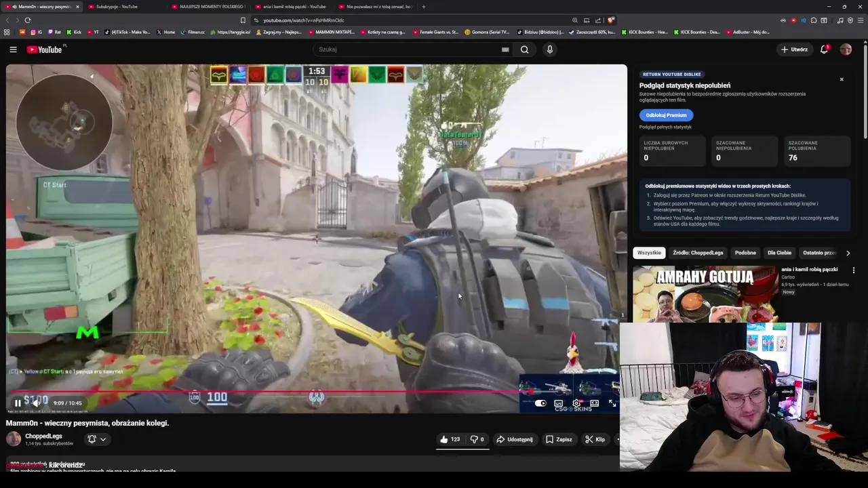Open the player settings gear

tap(576, 403)
